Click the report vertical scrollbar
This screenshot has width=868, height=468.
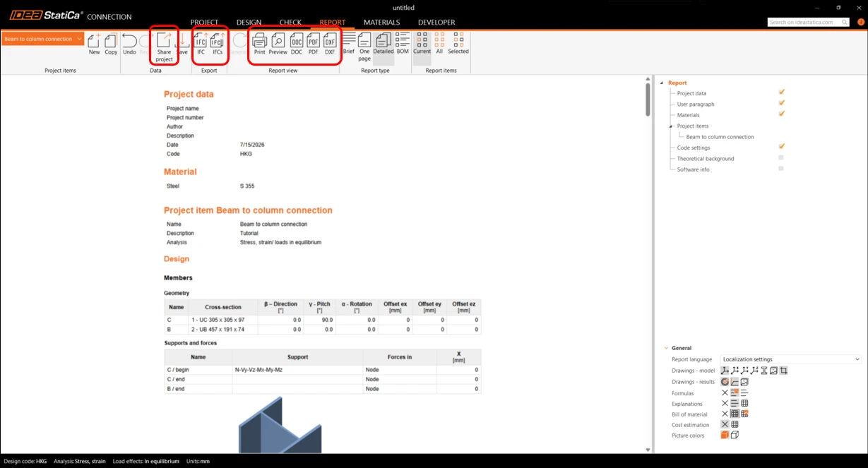tap(648, 100)
